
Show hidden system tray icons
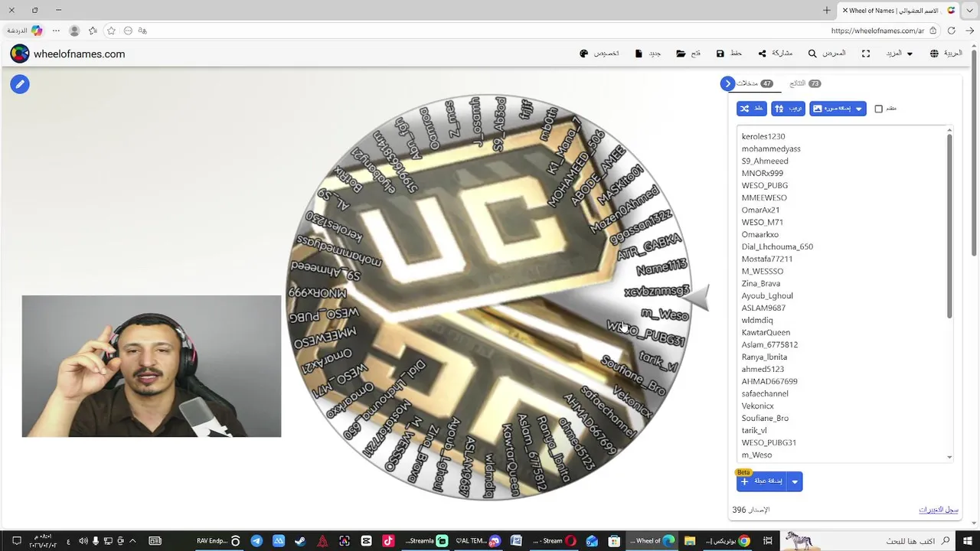pos(132,541)
